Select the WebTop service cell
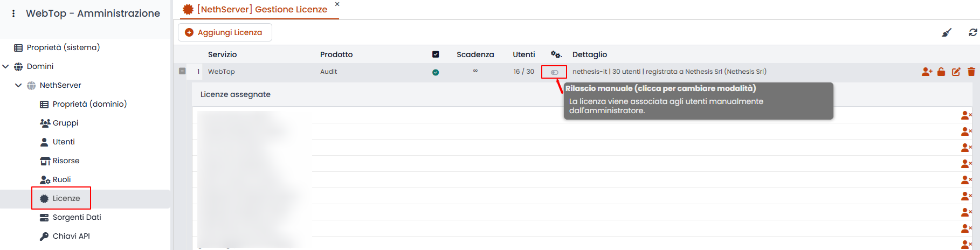The image size is (980, 250). [221, 72]
